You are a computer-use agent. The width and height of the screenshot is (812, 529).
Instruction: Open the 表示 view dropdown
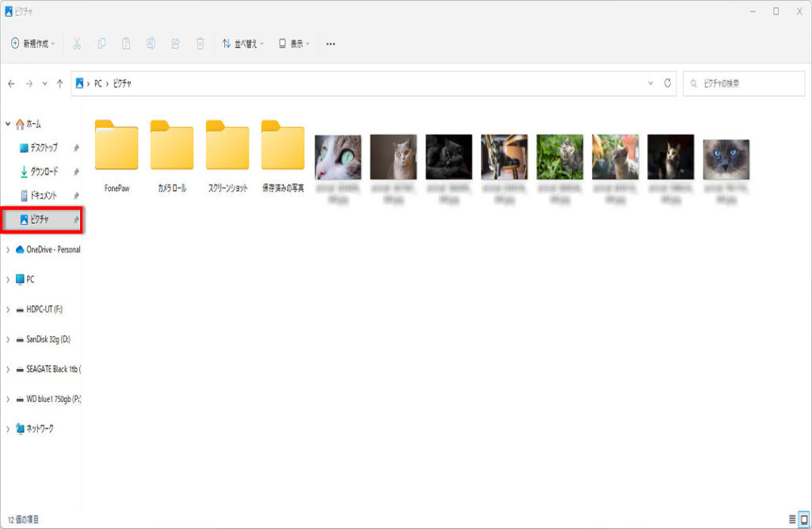pos(294,44)
